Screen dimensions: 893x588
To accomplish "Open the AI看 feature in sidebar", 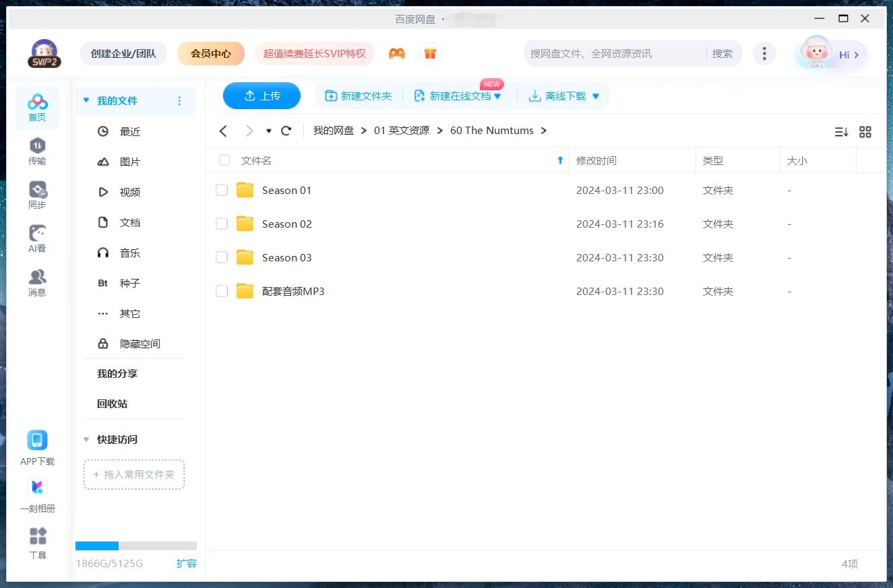I will pyautogui.click(x=37, y=238).
